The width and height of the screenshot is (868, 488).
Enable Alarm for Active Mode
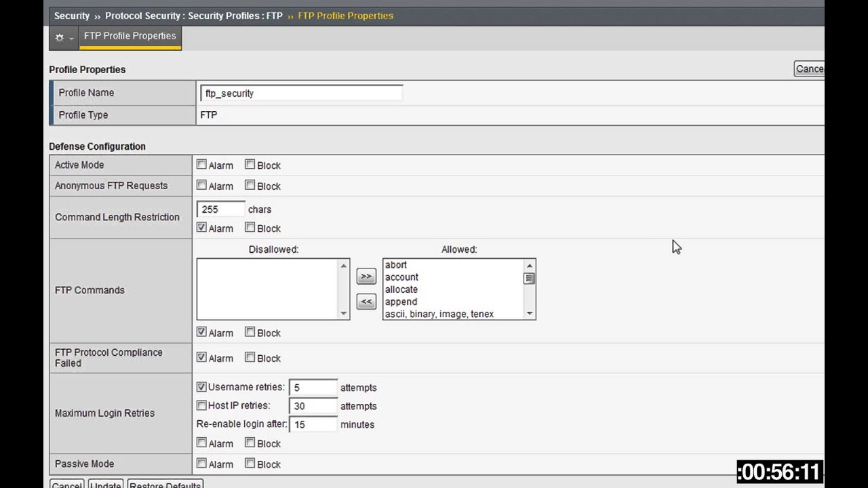201,164
